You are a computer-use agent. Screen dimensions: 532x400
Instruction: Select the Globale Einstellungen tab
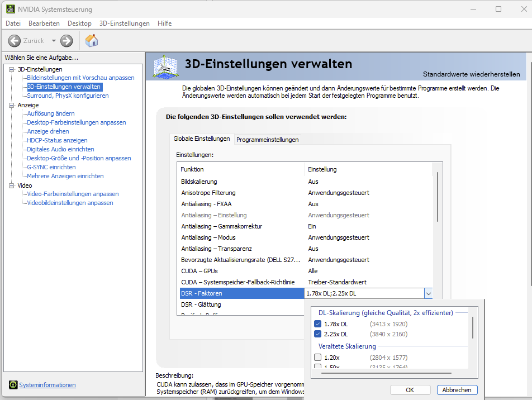pos(202,139)
